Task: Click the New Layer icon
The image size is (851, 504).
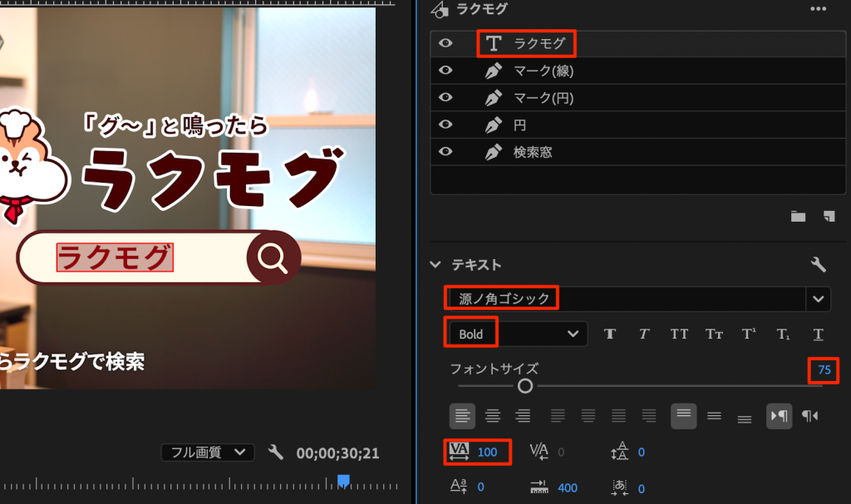Action: 828,217
